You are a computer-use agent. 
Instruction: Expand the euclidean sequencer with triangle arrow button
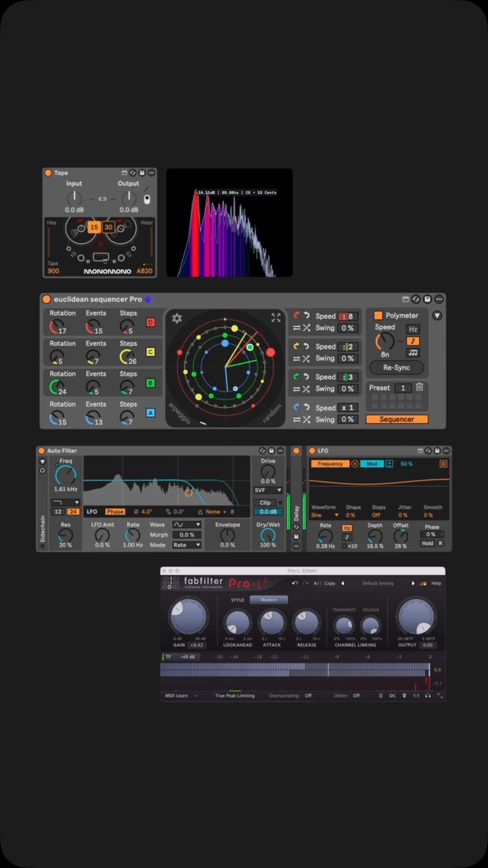[x=437, y=316]
